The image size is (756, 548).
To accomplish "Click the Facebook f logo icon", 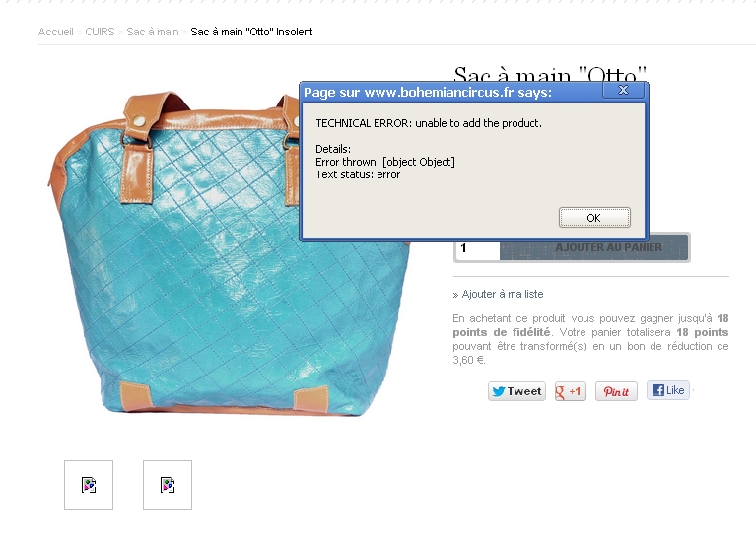I will point(658,390).
